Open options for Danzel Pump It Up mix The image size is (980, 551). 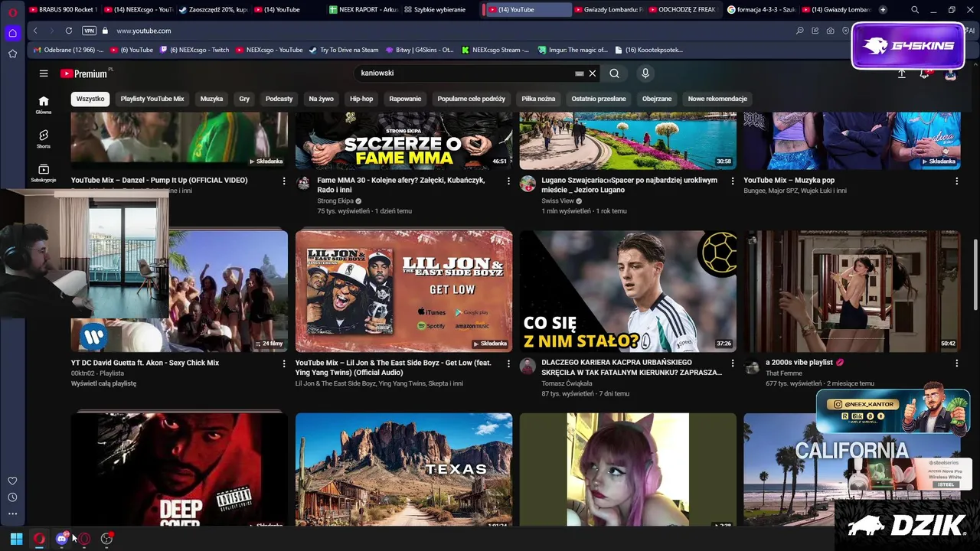(x=284, y=181)
